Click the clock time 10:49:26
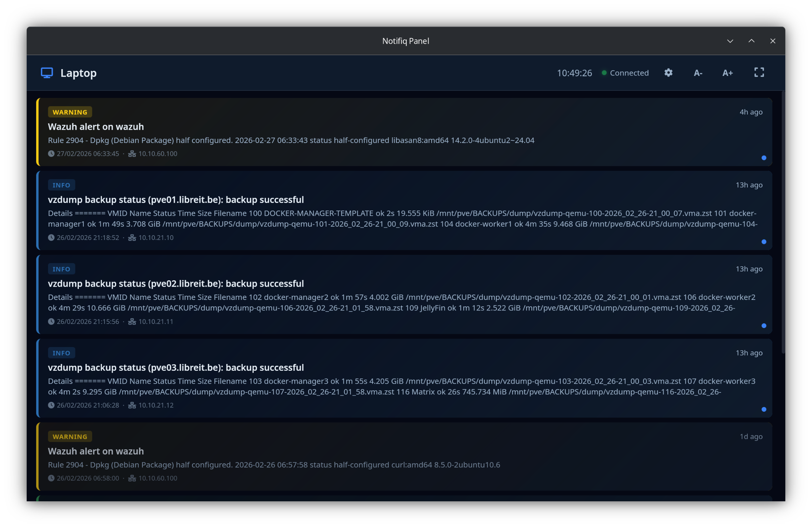This screenshot has width=812, height=528. 574,73
